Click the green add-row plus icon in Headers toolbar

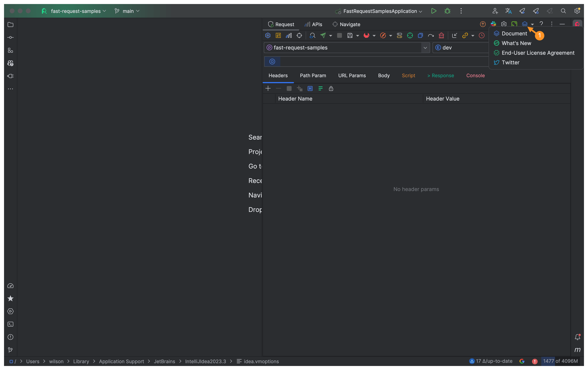(x=268, y=88)
